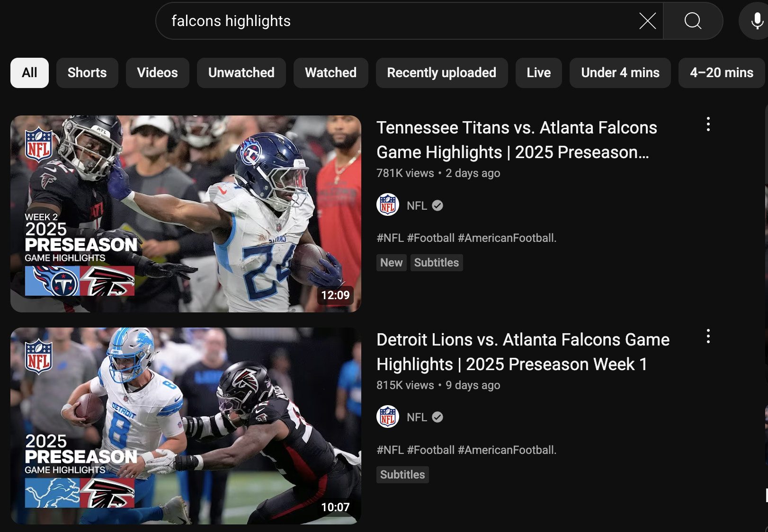Screen dimensions: 768x532
Task: Start voice search with the microphone
Action: click(x=757, y=21)
